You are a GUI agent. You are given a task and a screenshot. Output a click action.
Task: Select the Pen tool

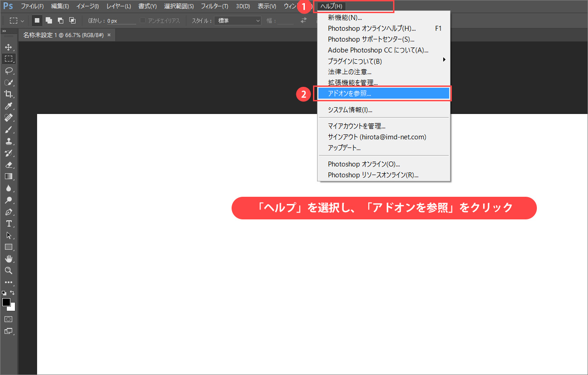coord(9,212)
